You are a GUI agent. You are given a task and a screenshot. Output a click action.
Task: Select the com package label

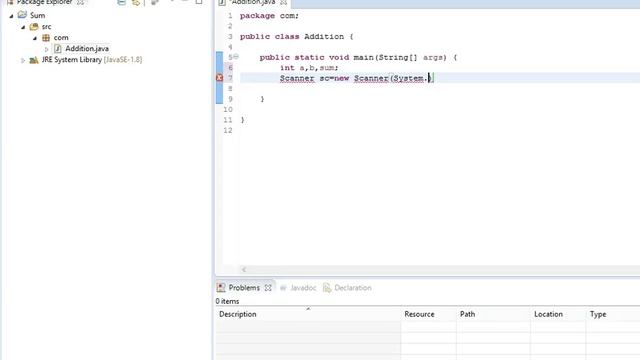click(x=61, y=38)
